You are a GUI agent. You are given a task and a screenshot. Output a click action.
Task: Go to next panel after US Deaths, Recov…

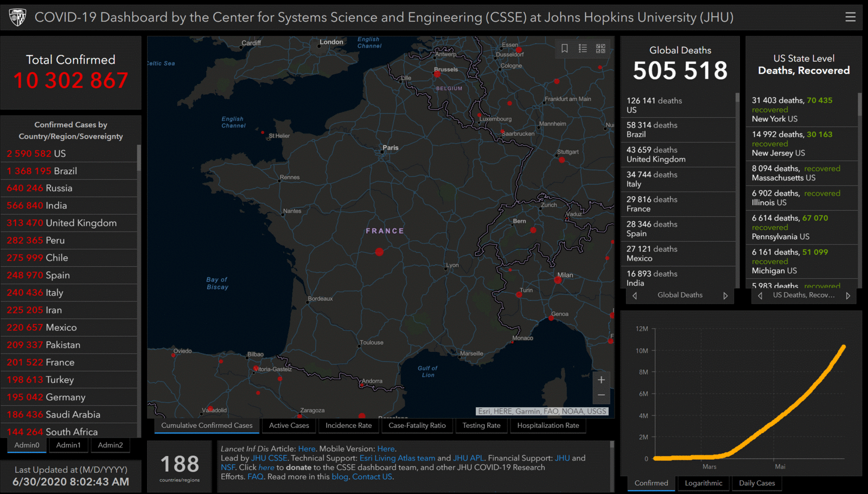[848, 296]
